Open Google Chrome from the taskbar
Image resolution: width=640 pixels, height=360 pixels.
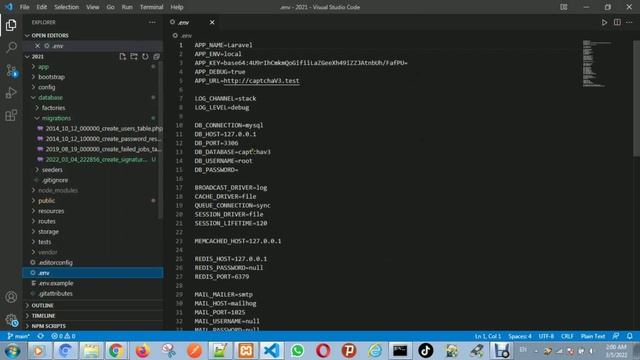pos(116,351)
